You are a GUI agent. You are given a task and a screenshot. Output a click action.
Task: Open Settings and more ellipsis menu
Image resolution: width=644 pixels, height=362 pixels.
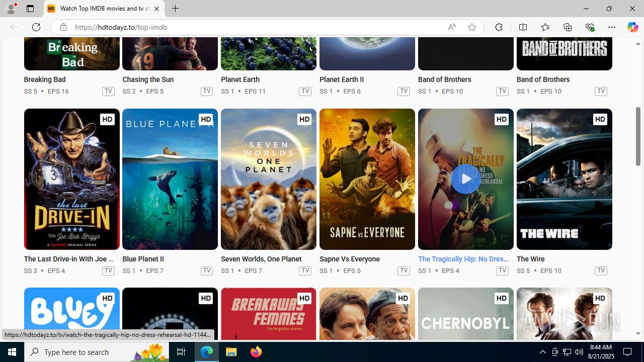pyautogui.click(x=611, y=27)
